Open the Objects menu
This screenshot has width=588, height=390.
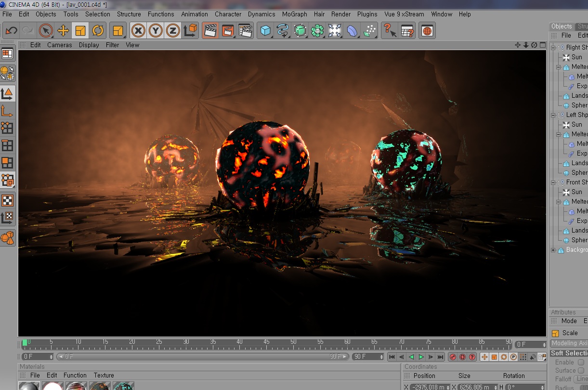point(46,14)
